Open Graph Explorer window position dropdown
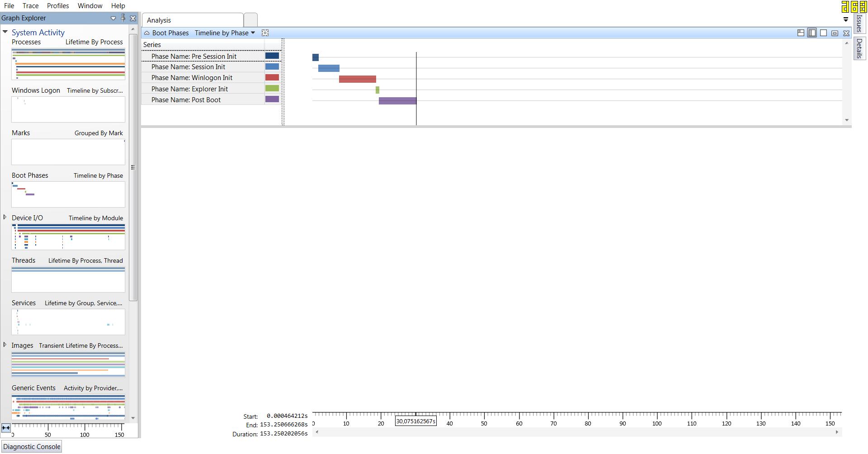Image resolution: width=868 pixels, height=454 pixels. point(113,18)
